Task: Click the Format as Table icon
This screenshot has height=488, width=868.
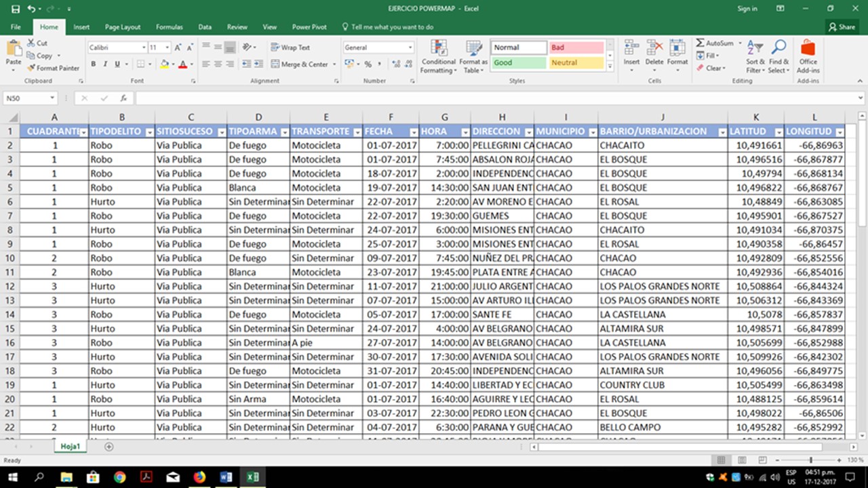Action: (473, 56)
